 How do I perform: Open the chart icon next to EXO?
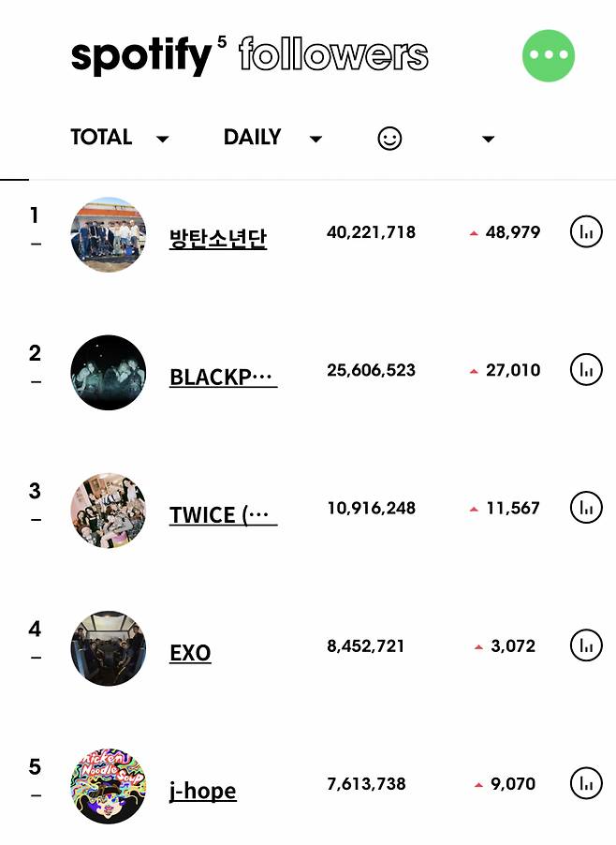point(585,645)
